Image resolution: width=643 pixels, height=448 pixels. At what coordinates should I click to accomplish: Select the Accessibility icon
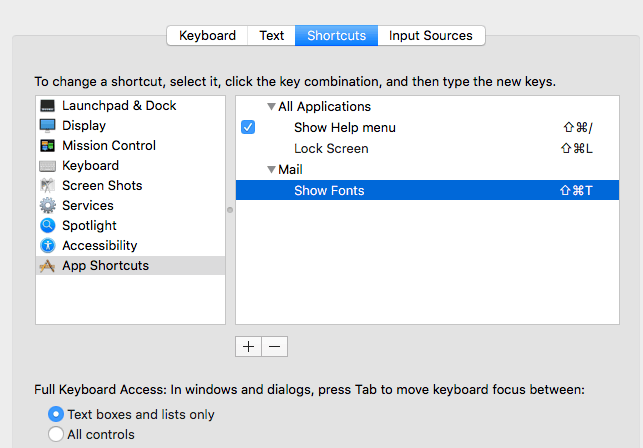47,246
